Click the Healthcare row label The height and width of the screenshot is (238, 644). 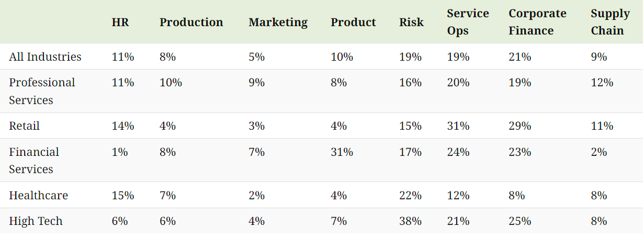coord(38,196)
